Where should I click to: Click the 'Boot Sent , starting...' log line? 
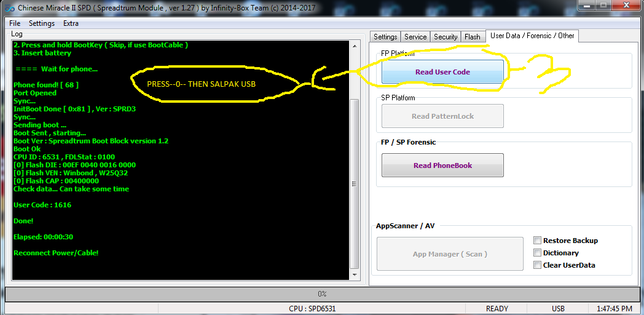pyautogui.click(x=50, y=133)
